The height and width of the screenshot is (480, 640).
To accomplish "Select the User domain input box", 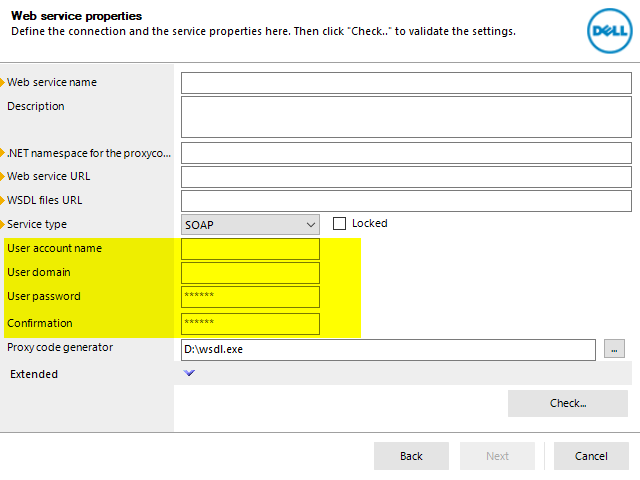I will click(250, 273).
